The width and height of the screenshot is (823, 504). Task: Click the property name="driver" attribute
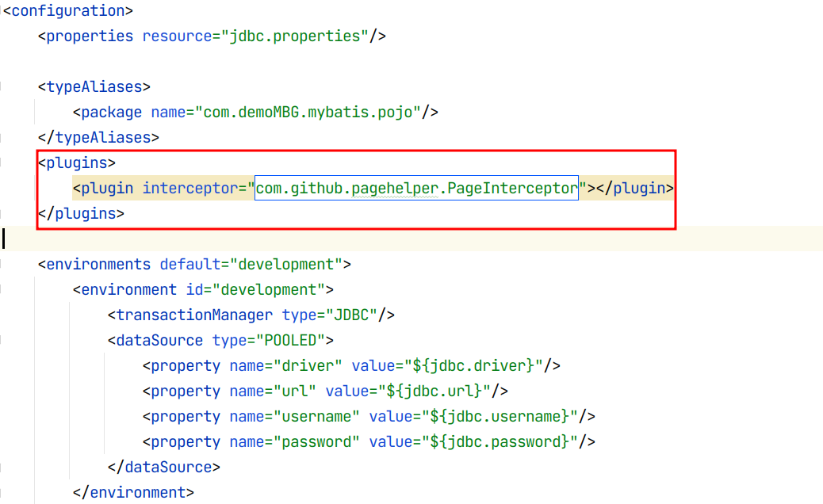pos(286,365)
